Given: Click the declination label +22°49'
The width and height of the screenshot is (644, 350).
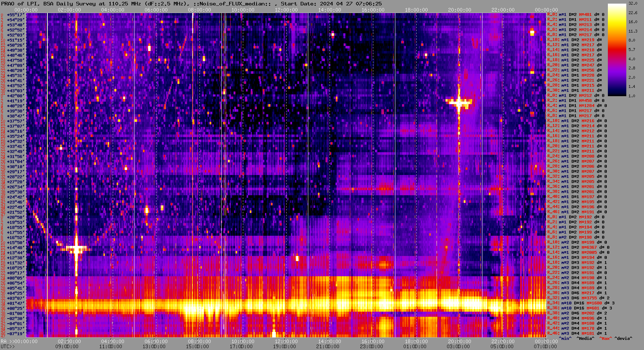Looking at the screenshot, I should [16, 207].
